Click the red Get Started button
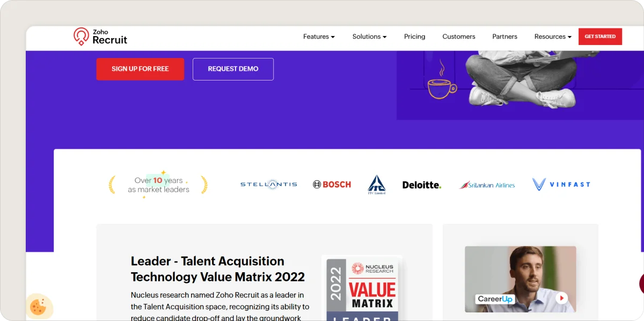The height and width of the screenshot is (321, 644). (x=600, y=37)
